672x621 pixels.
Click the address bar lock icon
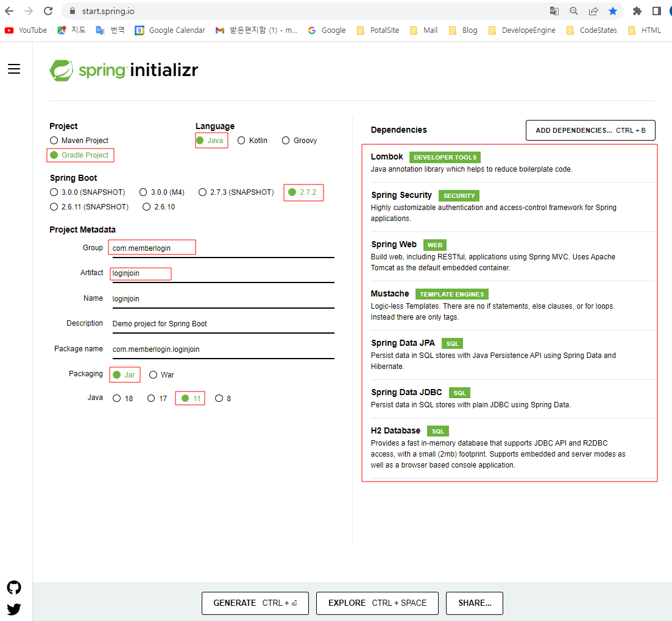coord(73,11)
